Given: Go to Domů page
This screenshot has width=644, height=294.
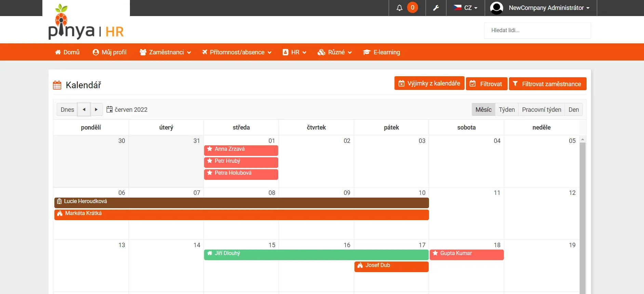Looking at the screenshot, I should tap(67, 52).
